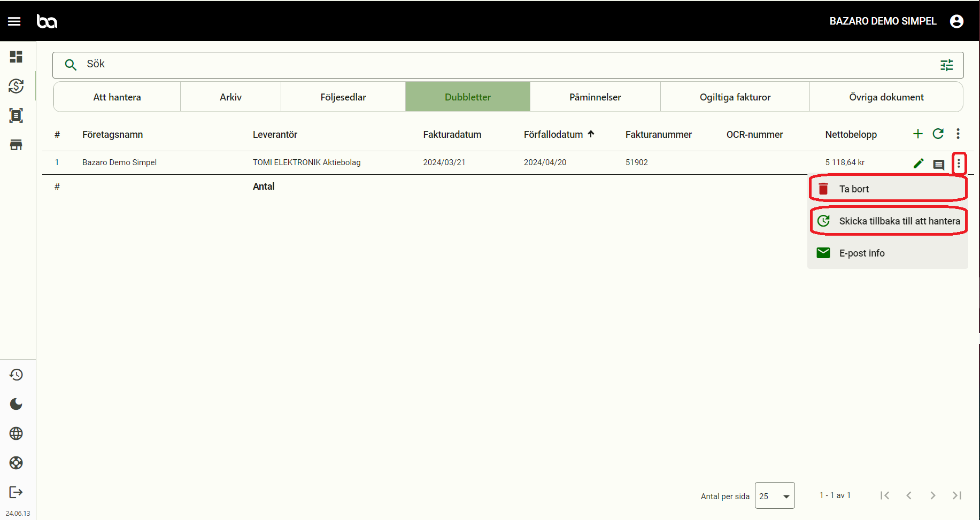Edit the TOMI ELEKTRONIK invoice row
This screenshot has height=520, width=980.
click(919, 164)
